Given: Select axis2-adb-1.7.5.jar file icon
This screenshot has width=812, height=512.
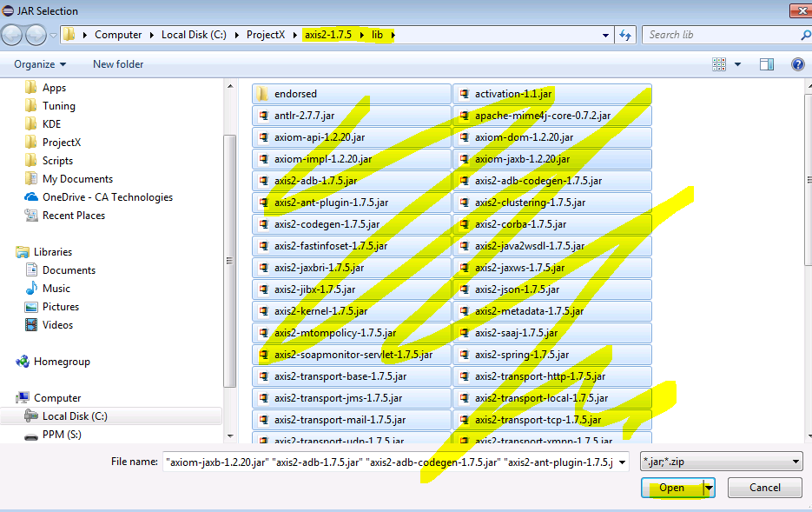Looking at the screenshot, I should click(x=264, y=181).
